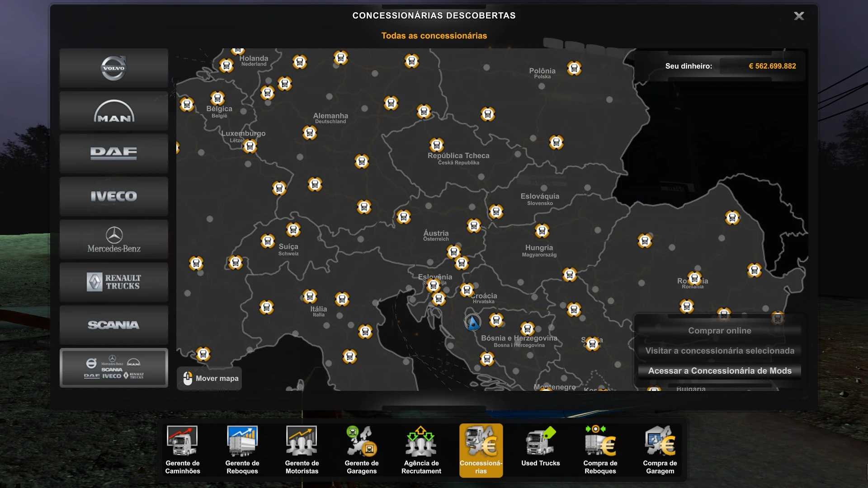Click Acessar a Concessionária de Mods
Screen dimensions: 868x488
tap(719, 371)
